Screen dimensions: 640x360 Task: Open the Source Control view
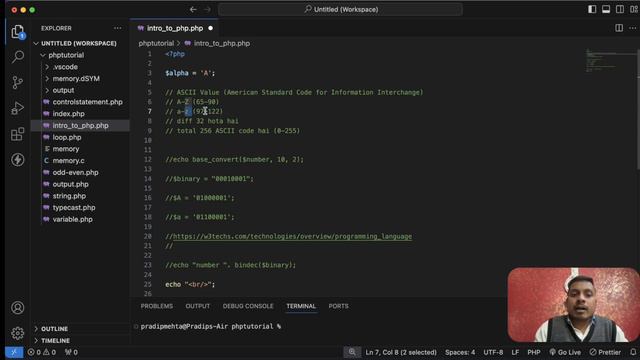click(x=18, y=82)
